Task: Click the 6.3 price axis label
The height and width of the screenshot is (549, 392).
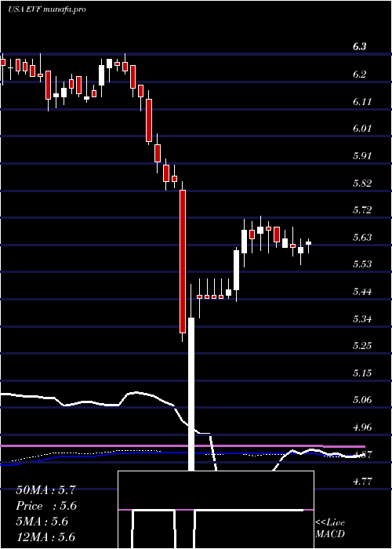Action: coord(359,46)
